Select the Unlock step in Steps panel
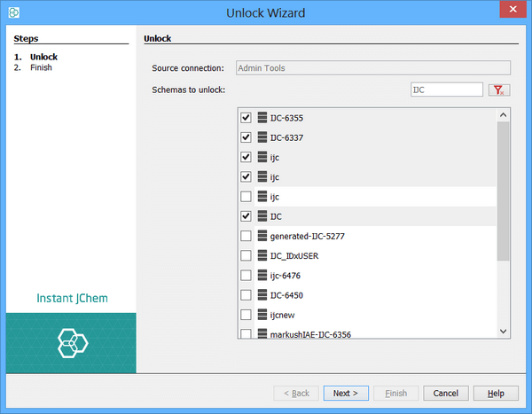 click(43, 57)
